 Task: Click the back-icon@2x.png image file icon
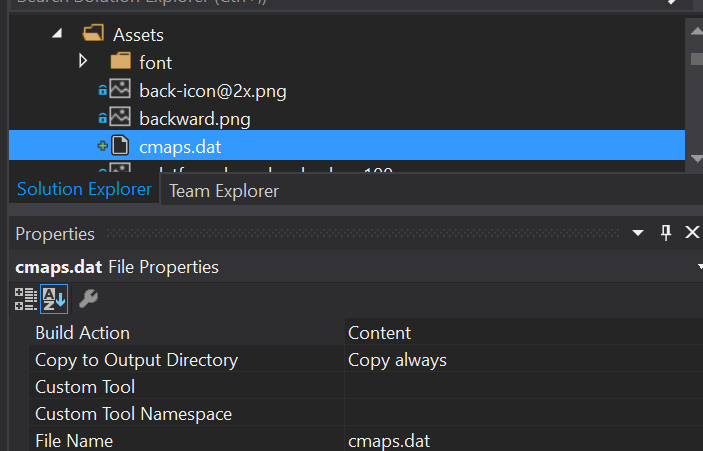(120, 91)
